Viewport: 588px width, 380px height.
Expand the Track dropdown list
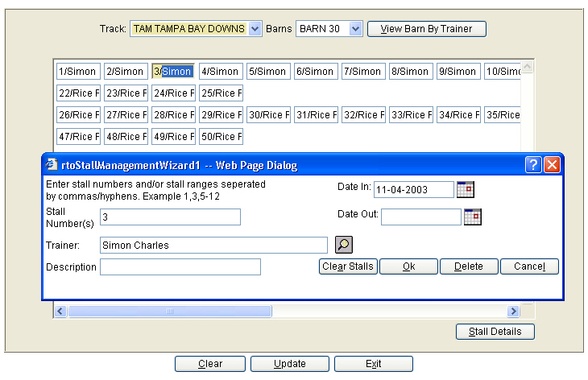point(255,29)
